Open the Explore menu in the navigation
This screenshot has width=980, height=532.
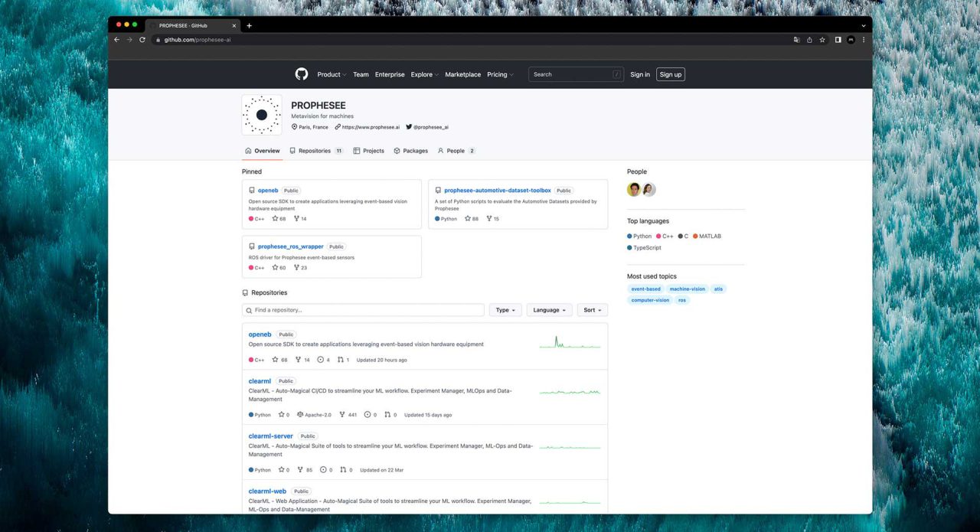point(423,74)
